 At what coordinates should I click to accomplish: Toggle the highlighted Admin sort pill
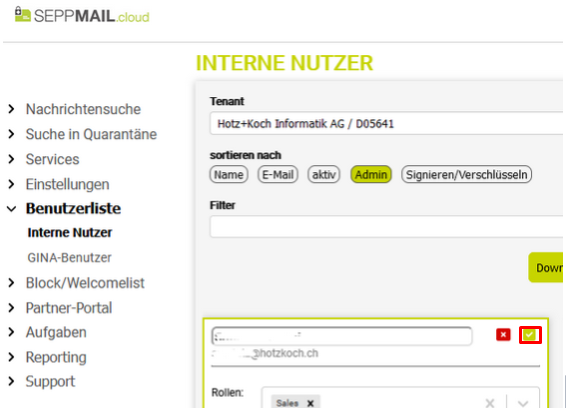371,174
